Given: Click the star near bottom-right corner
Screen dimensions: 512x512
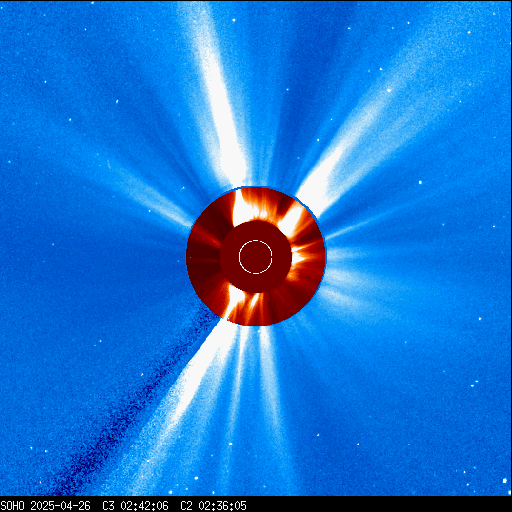Looking at the screenshot, I should (x=504, y=481).
